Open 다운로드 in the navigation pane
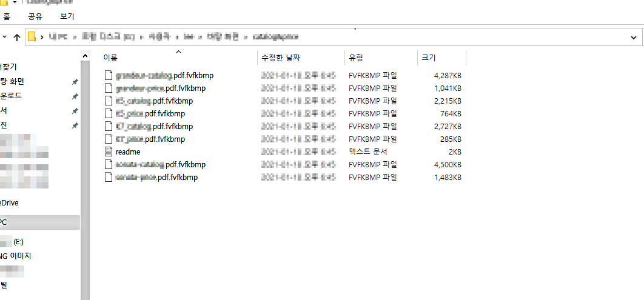 [x=11, y=96]
